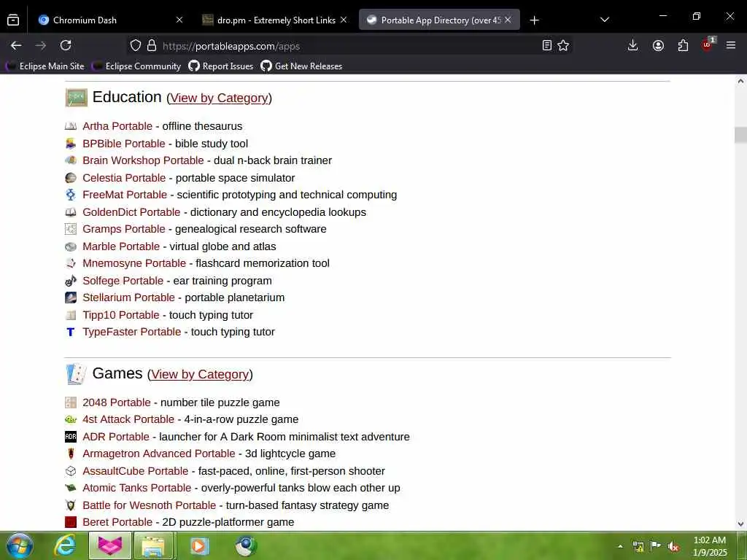Open Get New Releases bookmark

pos(301,66)
